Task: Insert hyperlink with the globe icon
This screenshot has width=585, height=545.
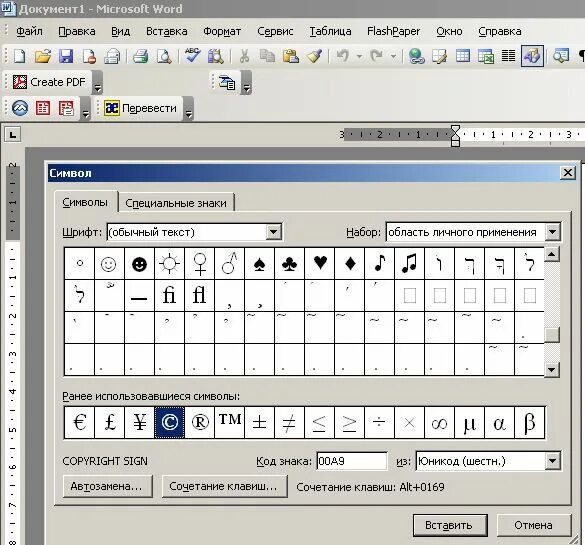Action: tap(416, 56)
